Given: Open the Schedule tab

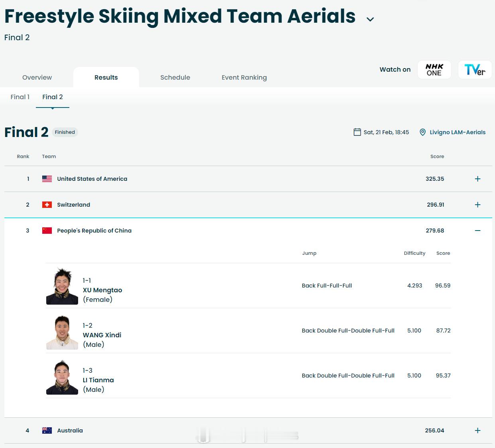Looking at the screenshot, I should coord(175,77).
